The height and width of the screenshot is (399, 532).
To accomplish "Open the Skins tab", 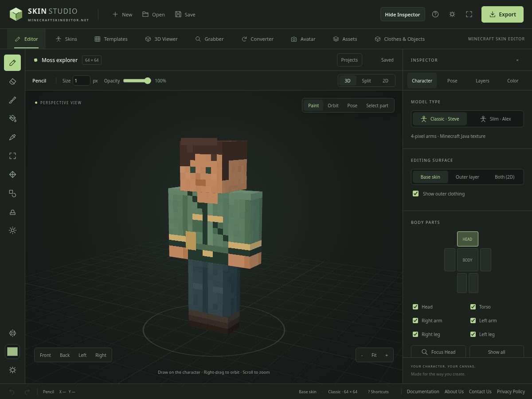I will coord(66,39).
